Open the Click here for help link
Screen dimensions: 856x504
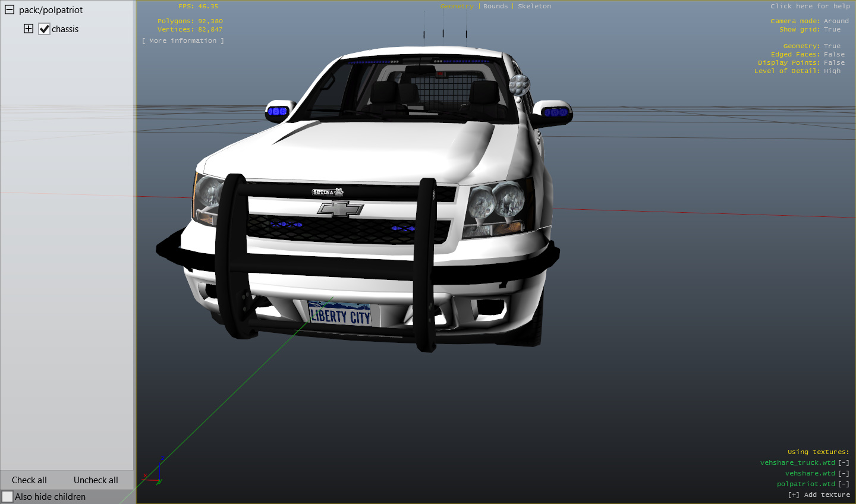pyautogui.click(x=810, y=6)
